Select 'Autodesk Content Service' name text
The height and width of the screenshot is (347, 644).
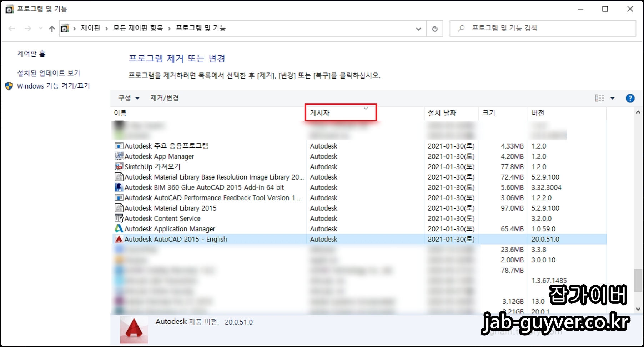tap(162, 218)
